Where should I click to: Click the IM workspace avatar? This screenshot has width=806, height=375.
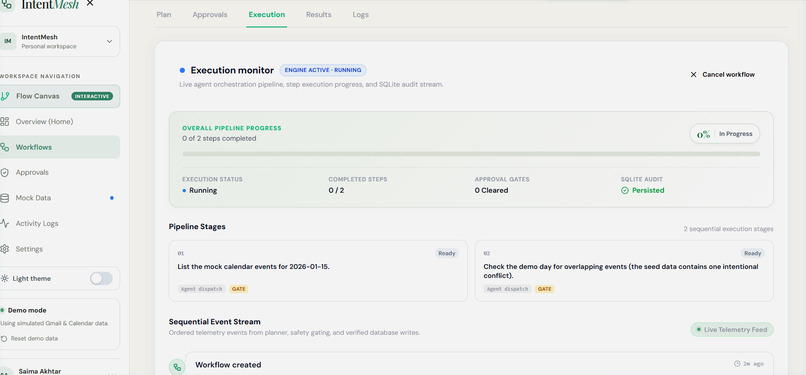point(8,41)
